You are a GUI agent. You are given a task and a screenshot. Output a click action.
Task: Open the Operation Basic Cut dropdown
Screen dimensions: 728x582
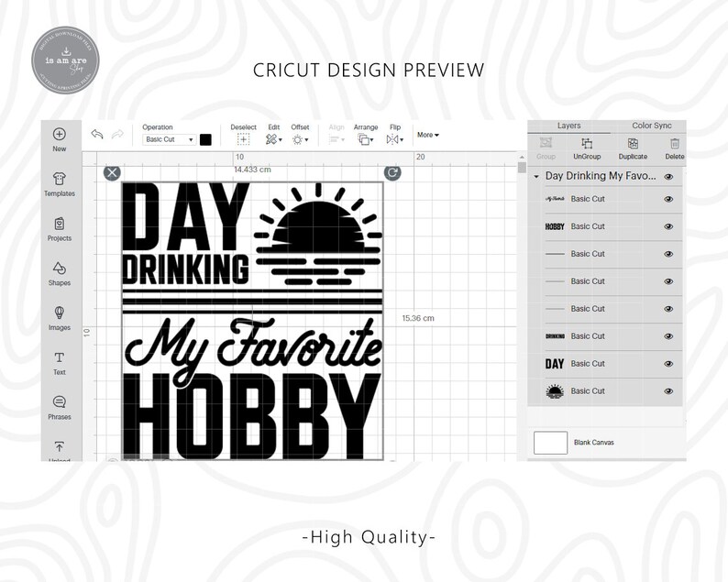(169, 139)
